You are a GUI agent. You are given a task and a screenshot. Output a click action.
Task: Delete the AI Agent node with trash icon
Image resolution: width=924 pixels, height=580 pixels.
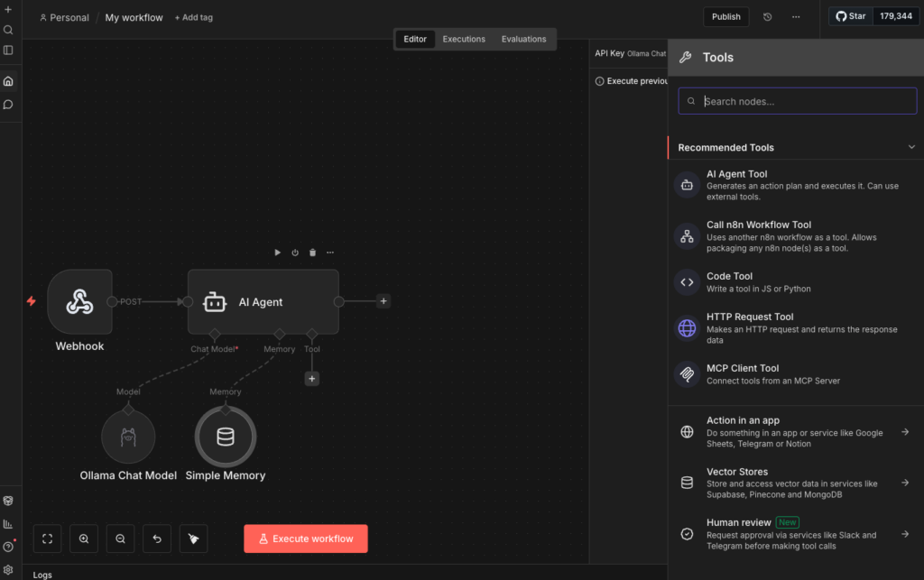tap(312, 253)
